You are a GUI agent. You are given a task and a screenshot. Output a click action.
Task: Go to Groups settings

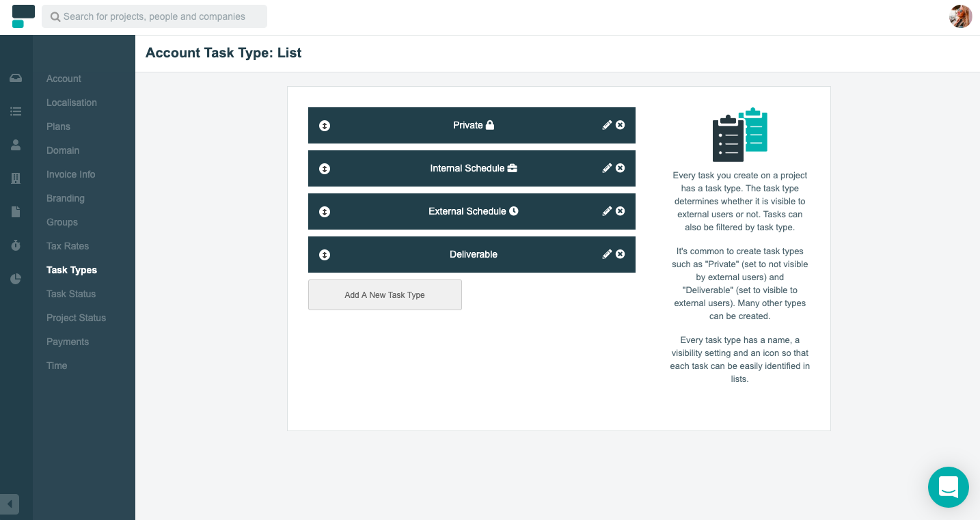pos(62,222)
